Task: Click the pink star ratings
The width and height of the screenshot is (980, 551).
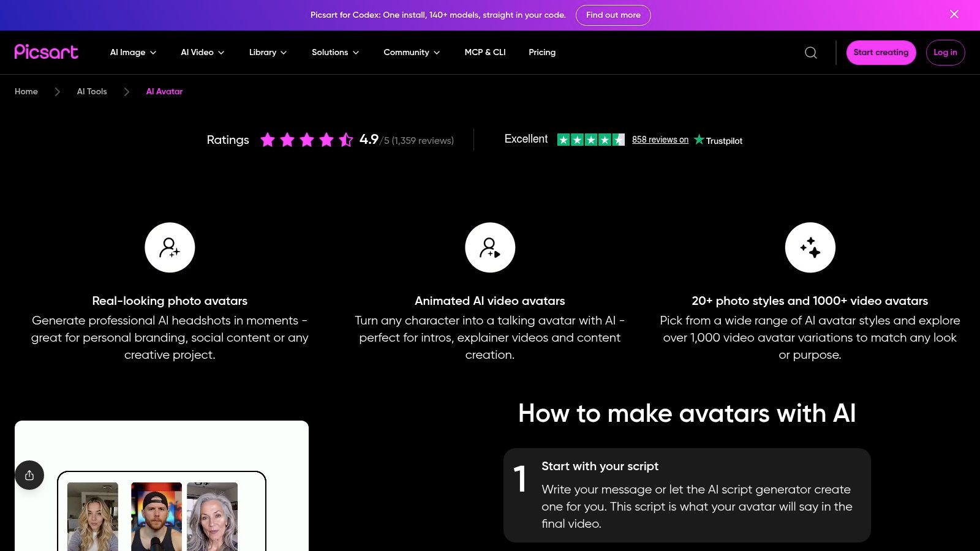Action: point(307,140)
